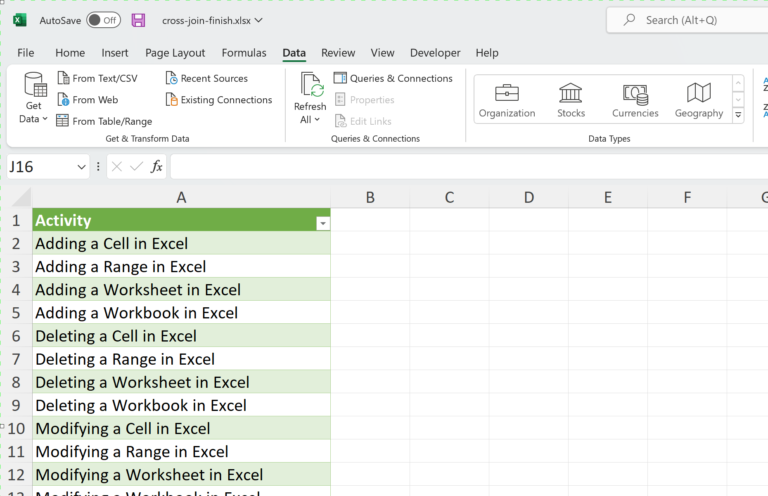This screenshot has width=768, height=496.
Task: Toggle the AutoSave switch
Action: pos(103,20)
